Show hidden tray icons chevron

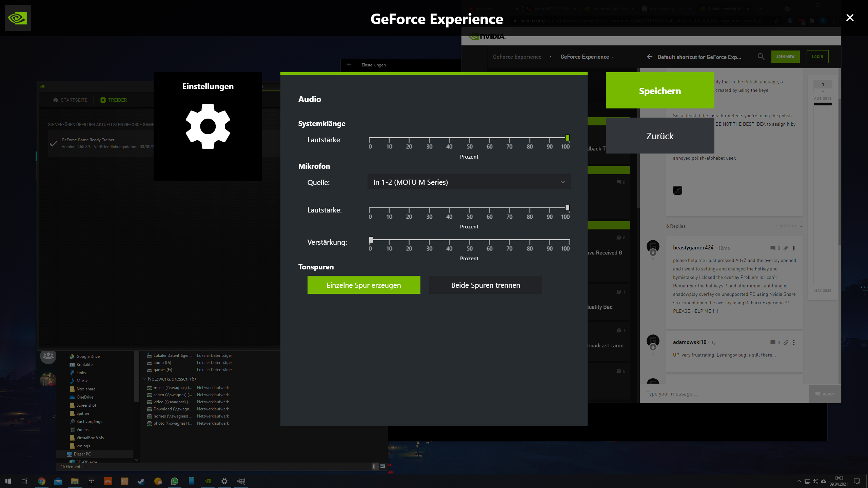click(x=799, y=481)
